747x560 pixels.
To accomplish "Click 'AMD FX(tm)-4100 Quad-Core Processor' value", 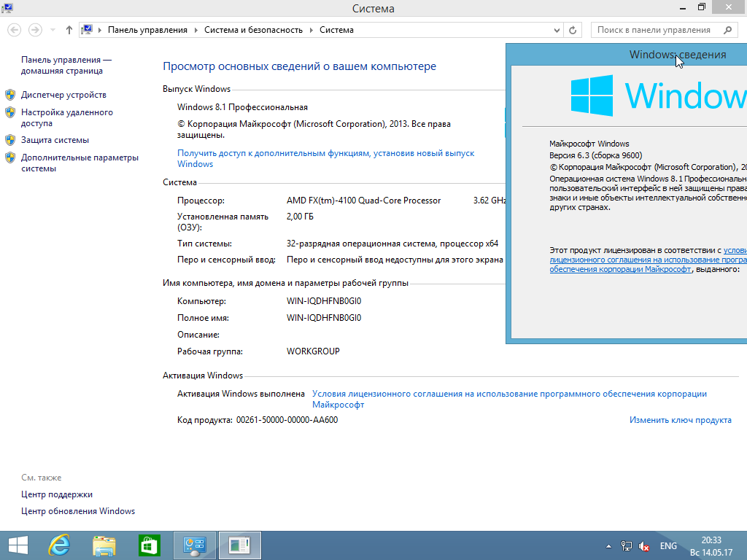I will point(363,201).
